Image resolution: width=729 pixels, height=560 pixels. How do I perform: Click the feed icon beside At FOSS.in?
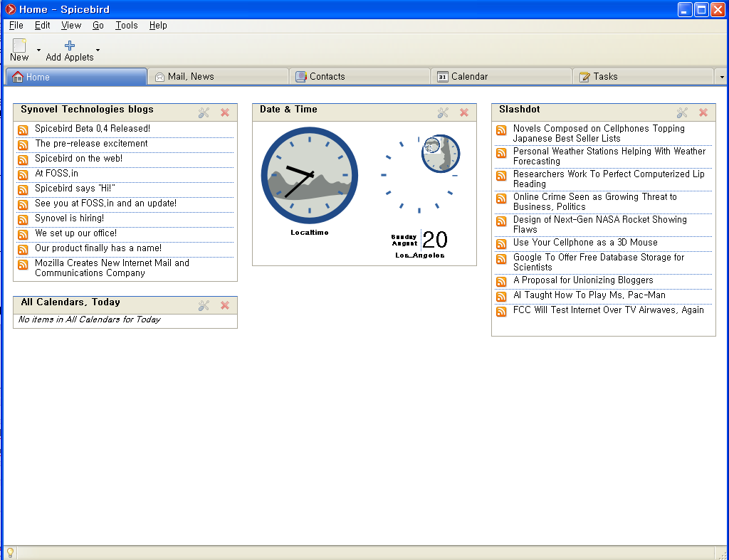click(x=23, y=175)
